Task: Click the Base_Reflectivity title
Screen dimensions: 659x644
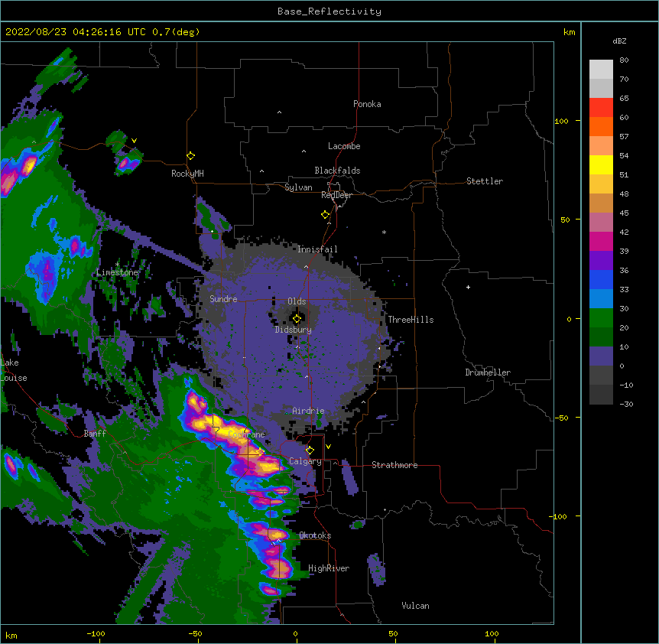Action: [329, 11]
